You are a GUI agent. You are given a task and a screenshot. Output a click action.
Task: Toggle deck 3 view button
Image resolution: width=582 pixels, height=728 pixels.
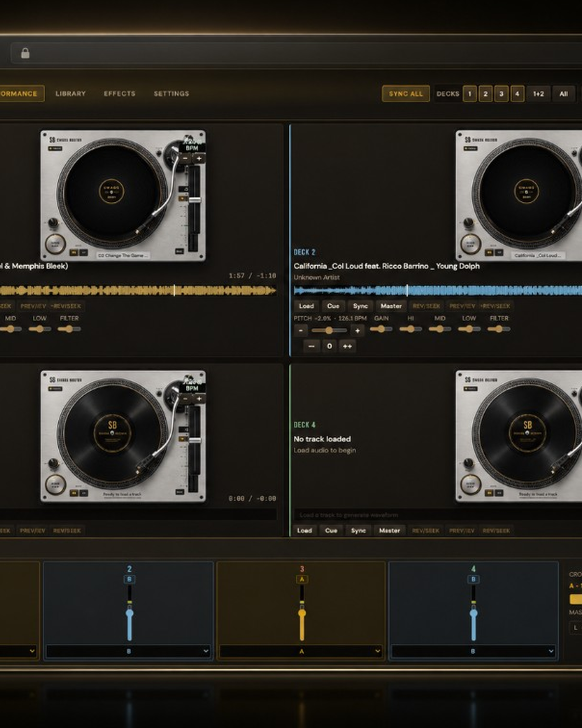click(502, 94)
